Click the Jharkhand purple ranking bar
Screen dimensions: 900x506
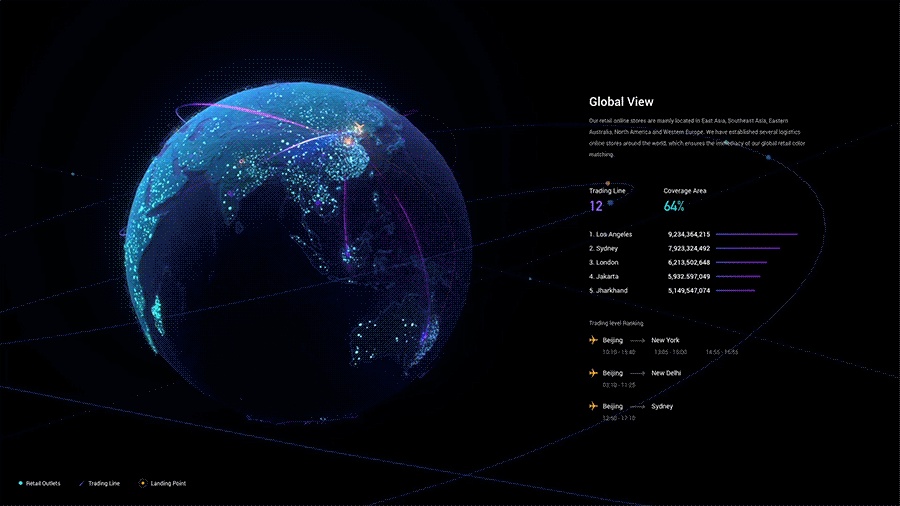tap(735, 290)
